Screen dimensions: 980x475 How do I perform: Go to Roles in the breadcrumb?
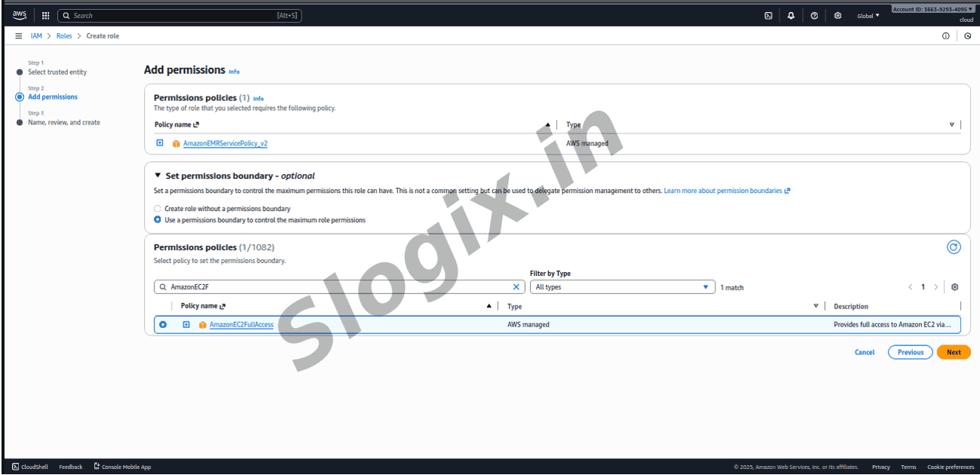pyautogui.click(x=64, y=36)
